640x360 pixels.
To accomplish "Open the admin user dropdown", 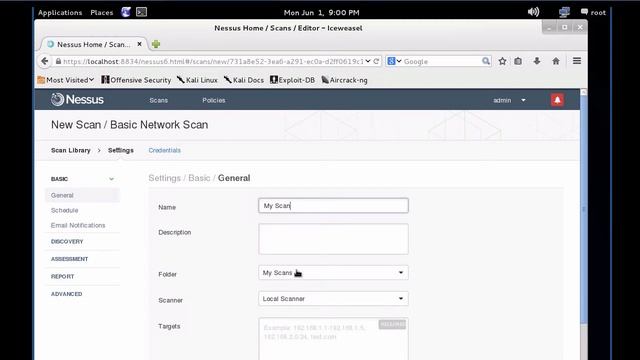I will pos(509,100).
